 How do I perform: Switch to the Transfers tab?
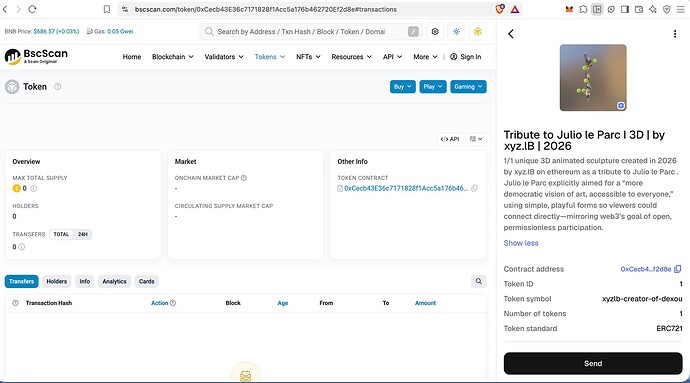click(22, 281)
